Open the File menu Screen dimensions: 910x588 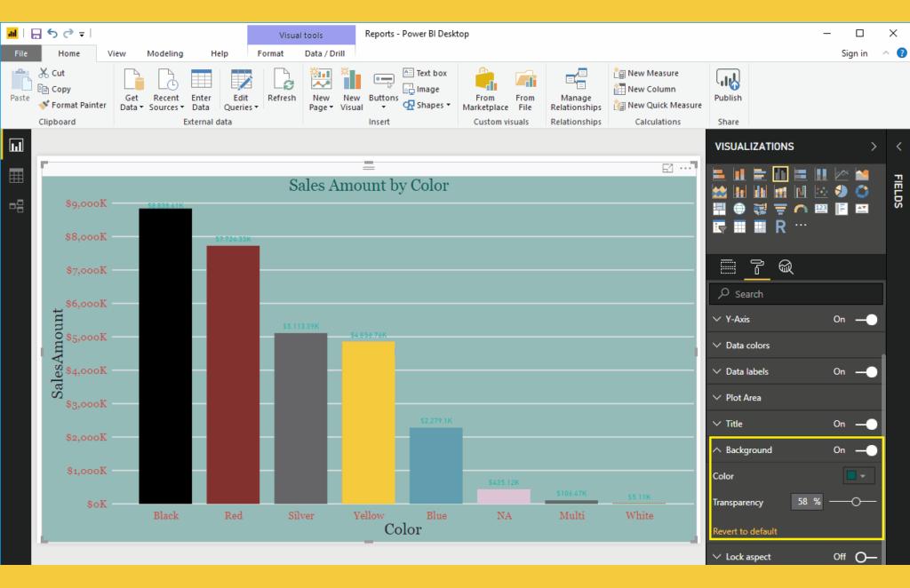(21, 53)
